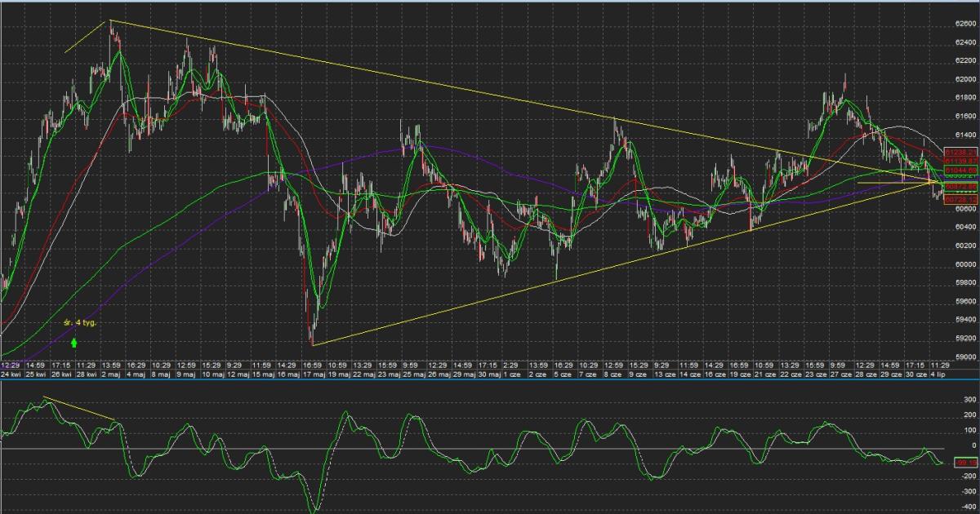This screenshot has width=980, height=514.
Task: Select the "4 lip" date label
Action: 939,375
